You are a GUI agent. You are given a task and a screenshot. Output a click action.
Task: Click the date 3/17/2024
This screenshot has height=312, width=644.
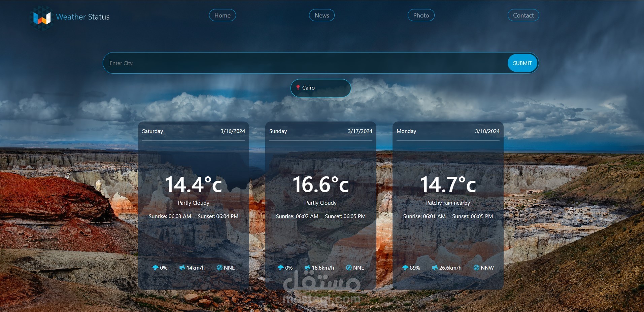pyautogui.click(x=360, y=131)
